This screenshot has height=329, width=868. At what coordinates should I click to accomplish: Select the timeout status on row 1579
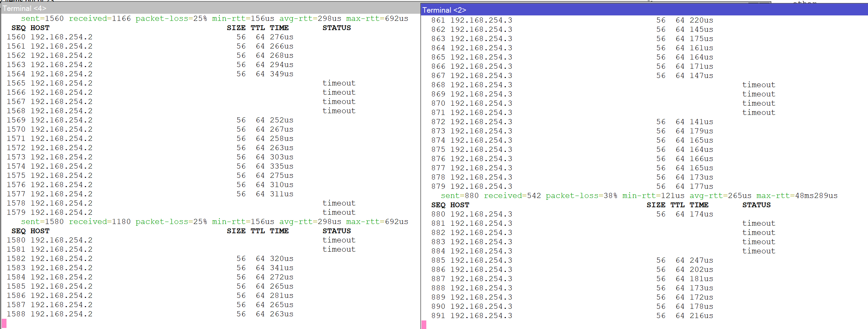point(339,212)
